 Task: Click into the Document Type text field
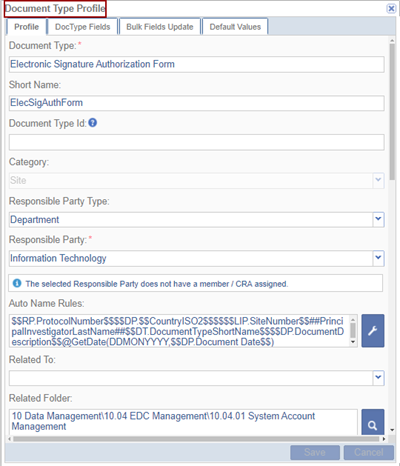(x=197, y=64)
